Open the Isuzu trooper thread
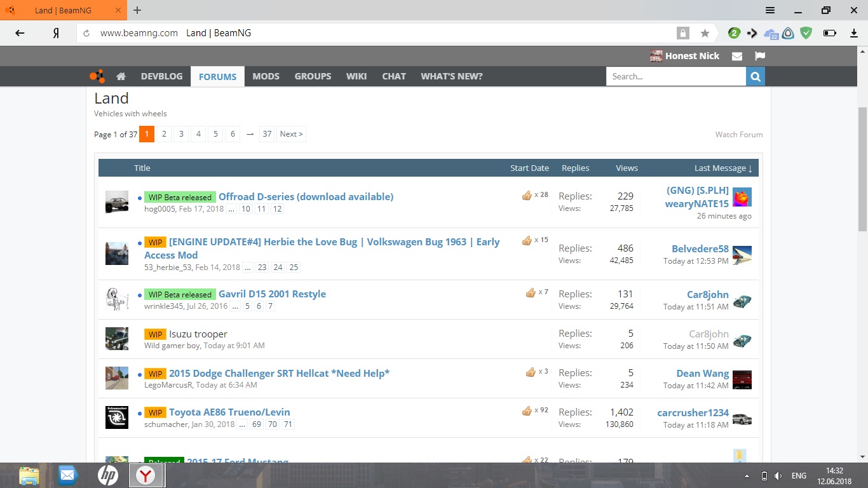The image size is (868, 488). pyautogui.click(x=198, y=334)
